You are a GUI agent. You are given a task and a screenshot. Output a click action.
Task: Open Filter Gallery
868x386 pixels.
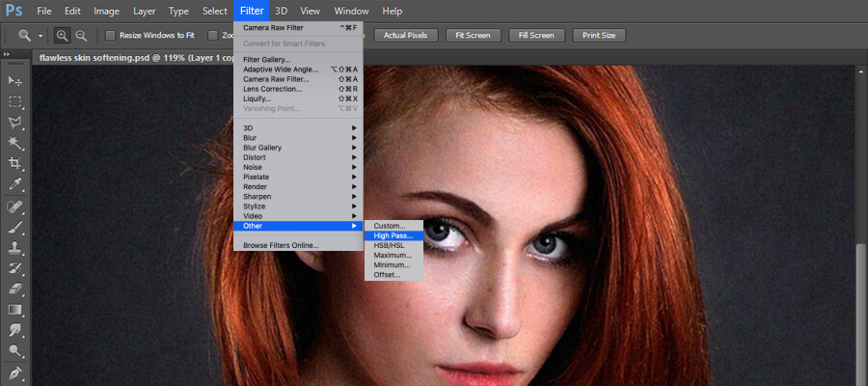point(298,60)
